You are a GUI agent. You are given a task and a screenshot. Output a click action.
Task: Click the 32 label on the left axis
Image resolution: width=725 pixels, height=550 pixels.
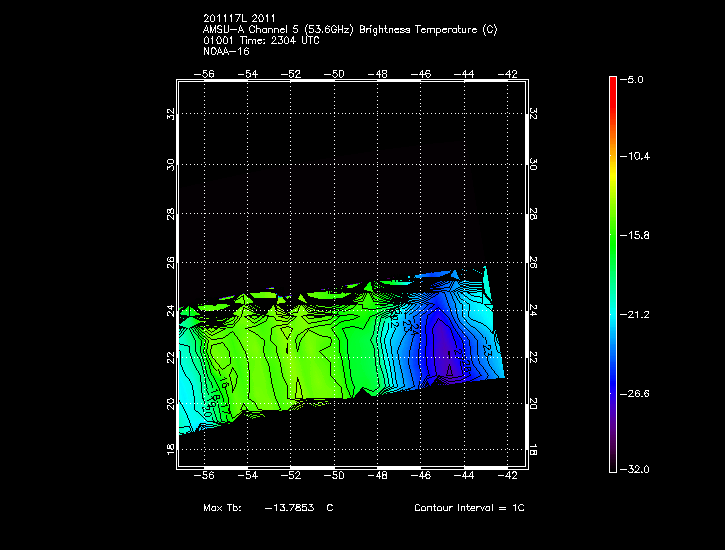click(171, 115)
